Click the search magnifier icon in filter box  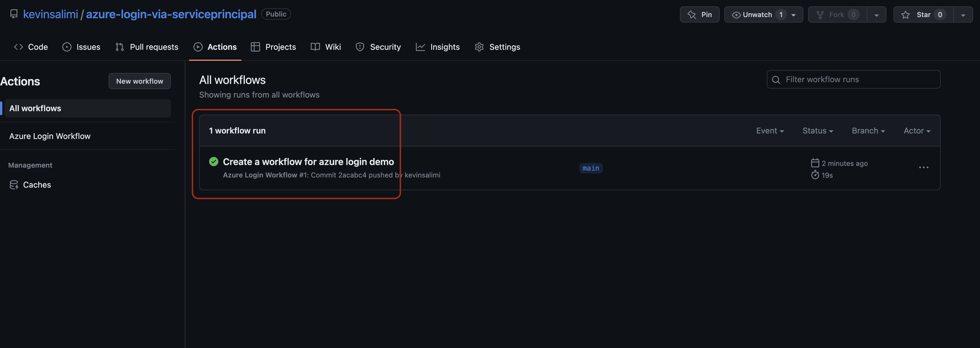(776, 80)
